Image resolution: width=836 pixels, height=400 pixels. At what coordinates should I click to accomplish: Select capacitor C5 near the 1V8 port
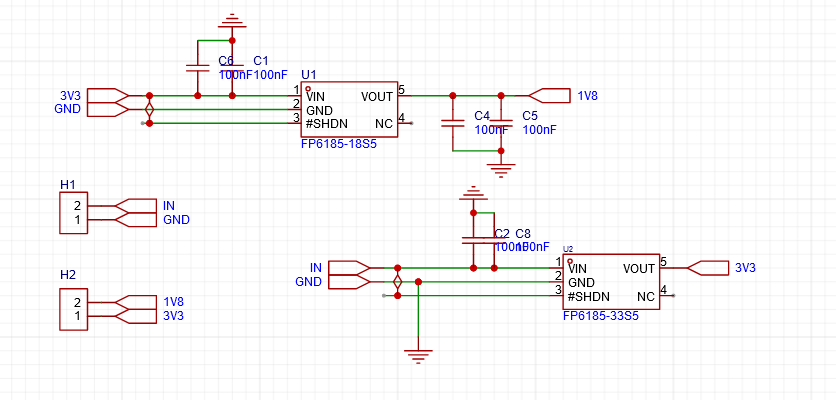coord(501,123)
